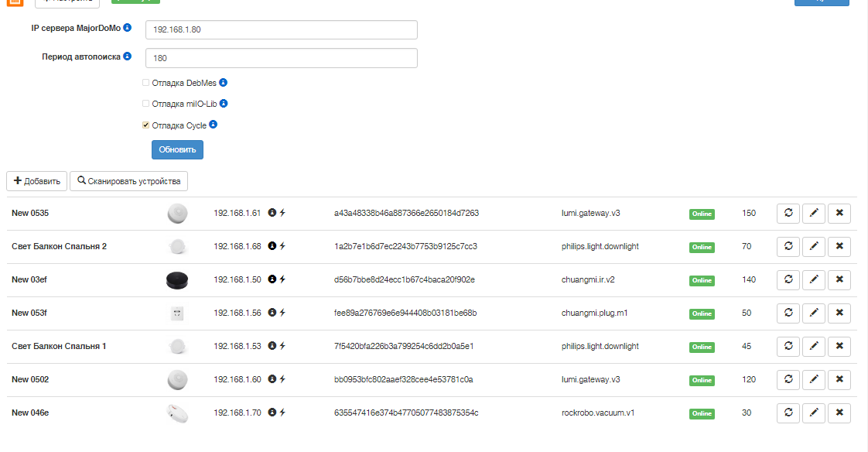Viewport: 868px width, 452px height.
Task: Uncheck the Отладка Cycle checkbox
Action: click(x=145, y=125)
